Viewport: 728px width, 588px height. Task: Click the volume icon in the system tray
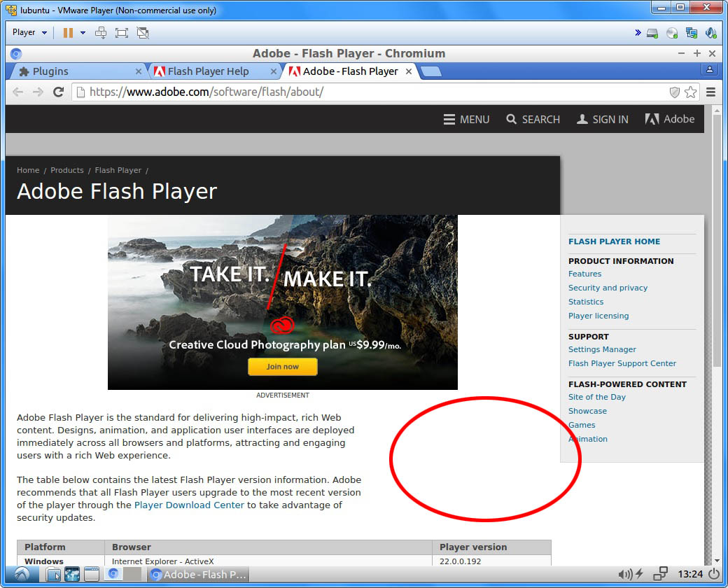[625, 575]
